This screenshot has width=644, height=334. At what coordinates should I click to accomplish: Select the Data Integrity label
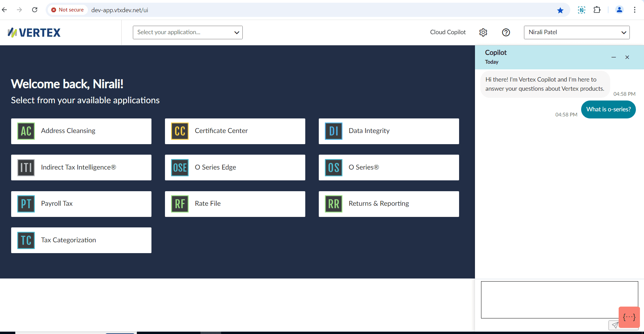click(x=369, y=131)
